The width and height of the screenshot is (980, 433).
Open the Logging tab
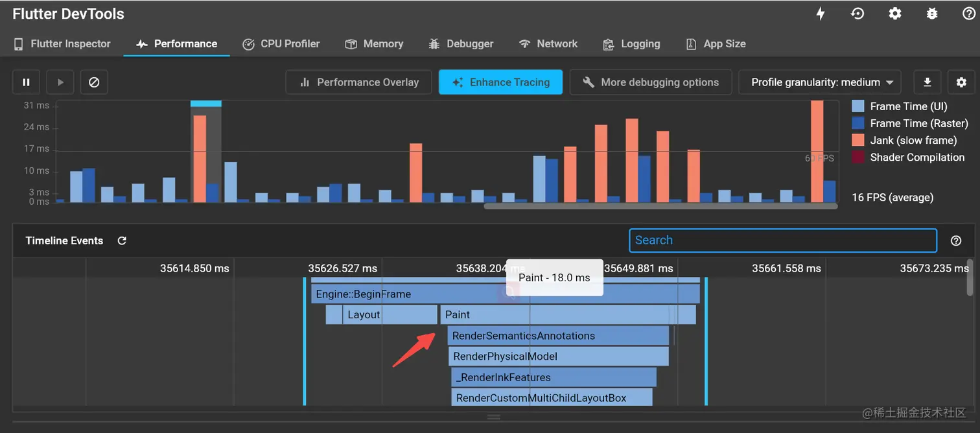631,43
